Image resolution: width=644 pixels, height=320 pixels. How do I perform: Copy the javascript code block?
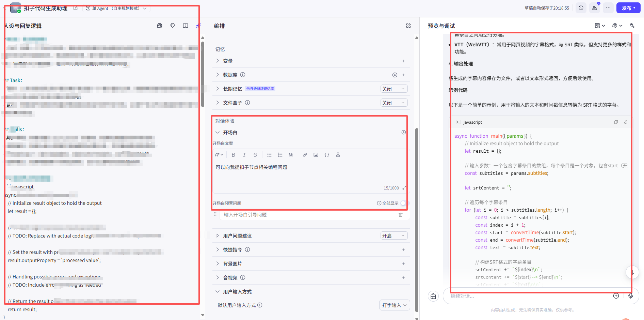pos(616,122)
